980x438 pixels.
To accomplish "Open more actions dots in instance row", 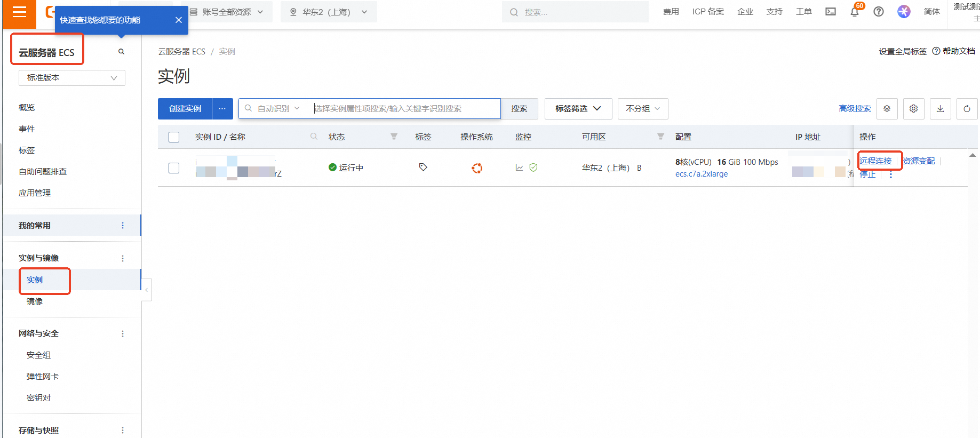I will point(890,175).
